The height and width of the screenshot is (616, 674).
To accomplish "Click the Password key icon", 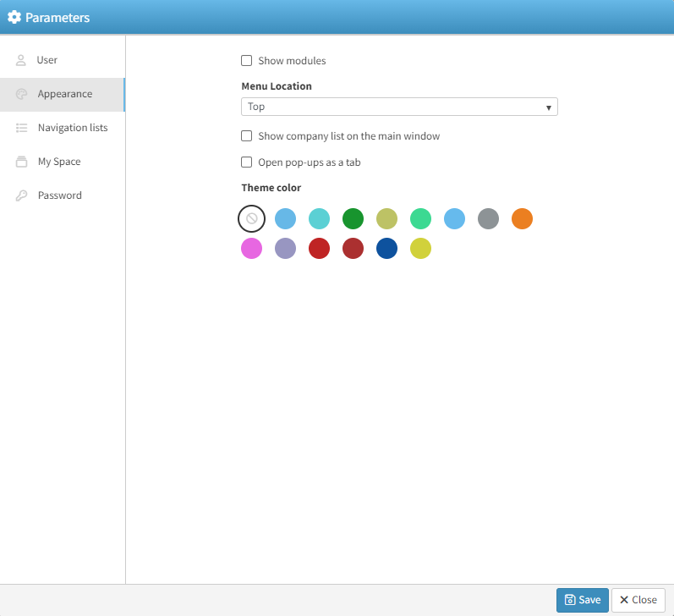I will [x=21, y=195].
